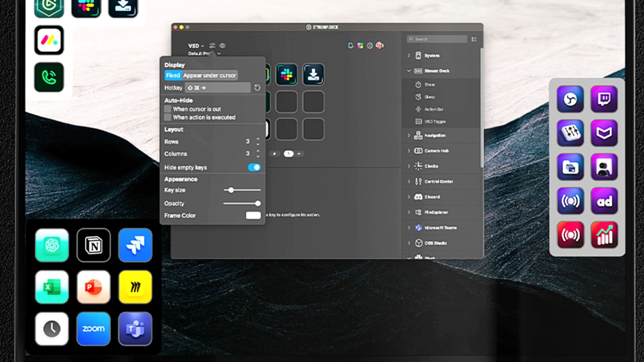Select the VSD Toggle action
The width and height of the screenshot is (644, 362).
435,122
